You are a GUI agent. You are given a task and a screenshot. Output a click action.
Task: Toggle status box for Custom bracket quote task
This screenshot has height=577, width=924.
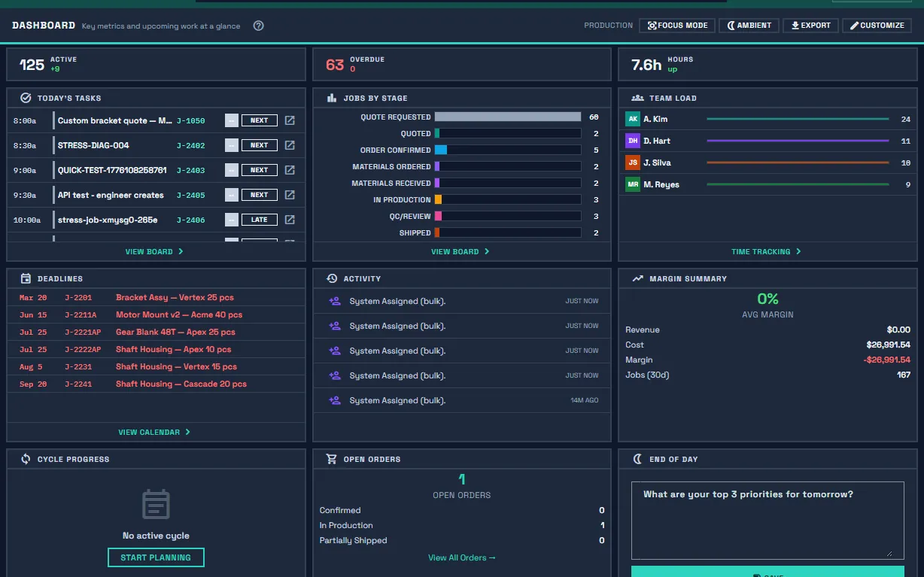pyautogui.click(x=232, y=120)
